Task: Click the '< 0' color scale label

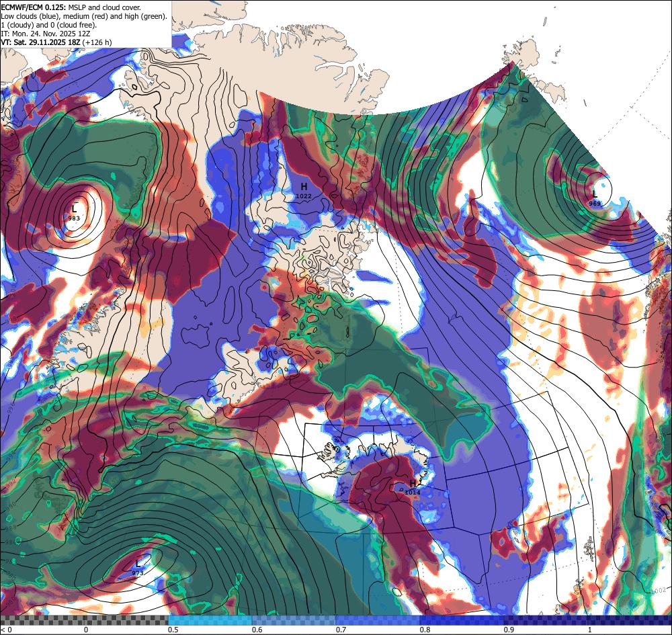Action: tap(6, 630)
